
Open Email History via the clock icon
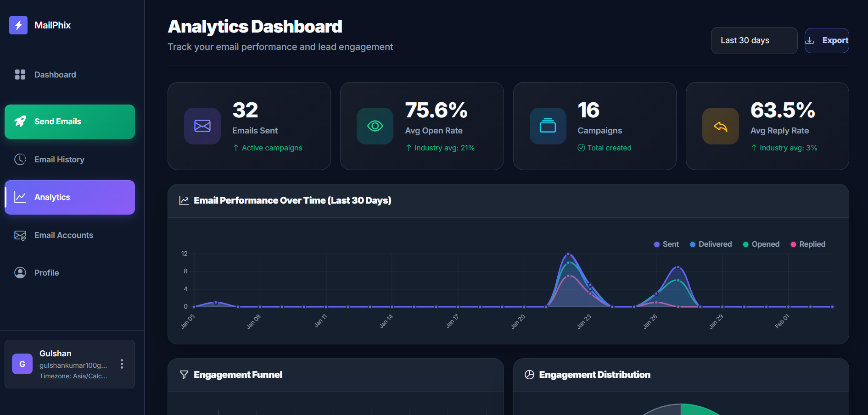[x=20, y=159]
